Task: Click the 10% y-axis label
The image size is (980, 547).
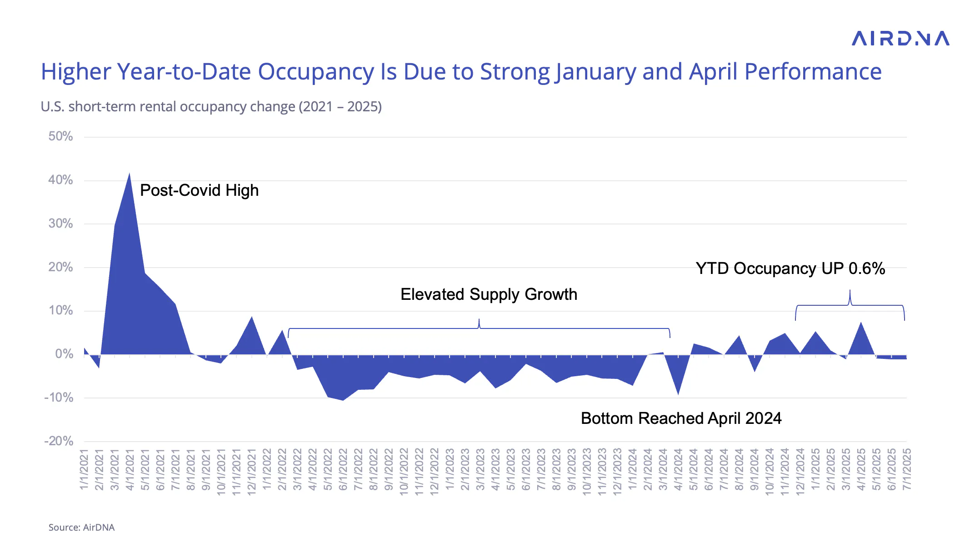Action: [x=60, y=311]
